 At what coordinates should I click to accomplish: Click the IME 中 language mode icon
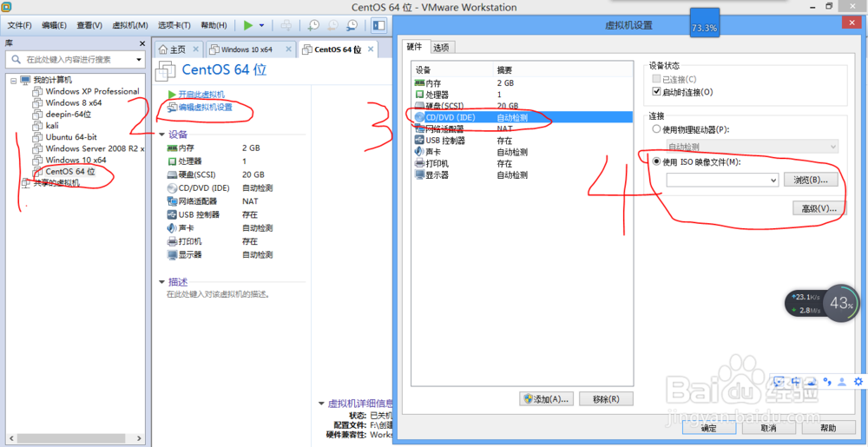click(796, 381)
